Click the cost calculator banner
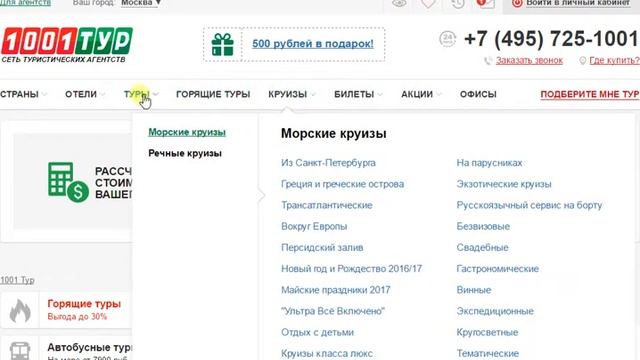640x360 pixels. click(x=73, y=182)
